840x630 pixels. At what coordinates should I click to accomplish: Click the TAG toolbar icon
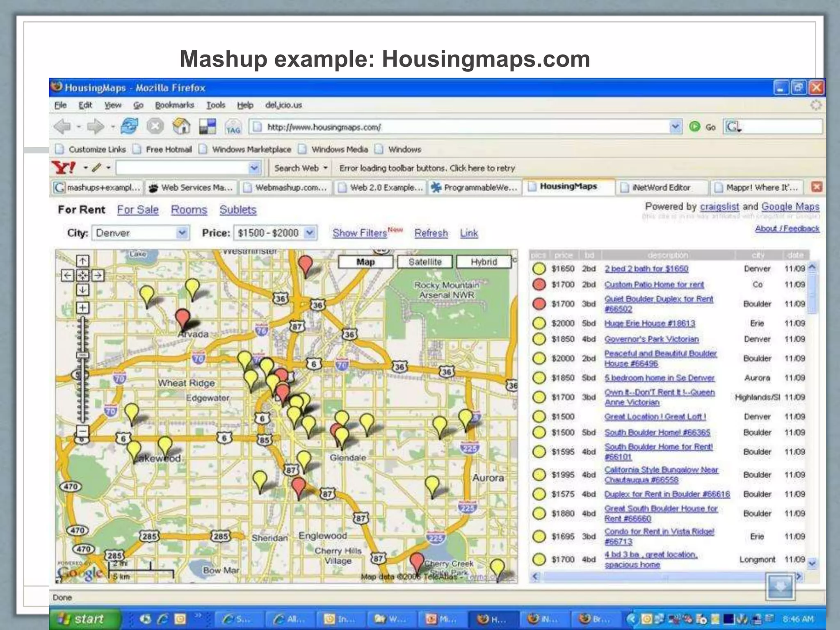click(x=233, y=127)
